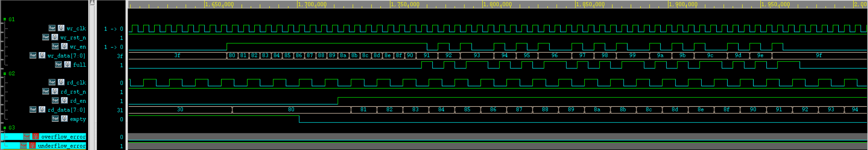Viewport: 868px width, 150px height.
Task: Click the waveform icon next to rd_clk
Action: [x=61, y=82]
